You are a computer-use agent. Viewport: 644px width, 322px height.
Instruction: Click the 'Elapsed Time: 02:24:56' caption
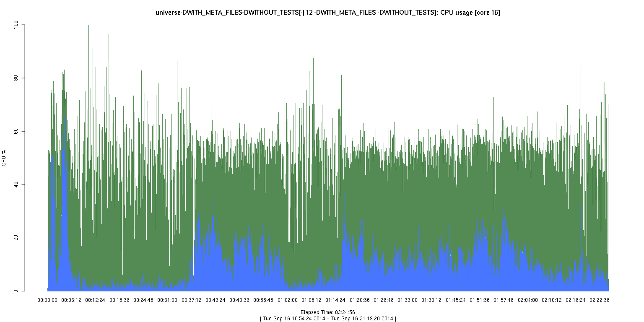(x=328, y=312)
